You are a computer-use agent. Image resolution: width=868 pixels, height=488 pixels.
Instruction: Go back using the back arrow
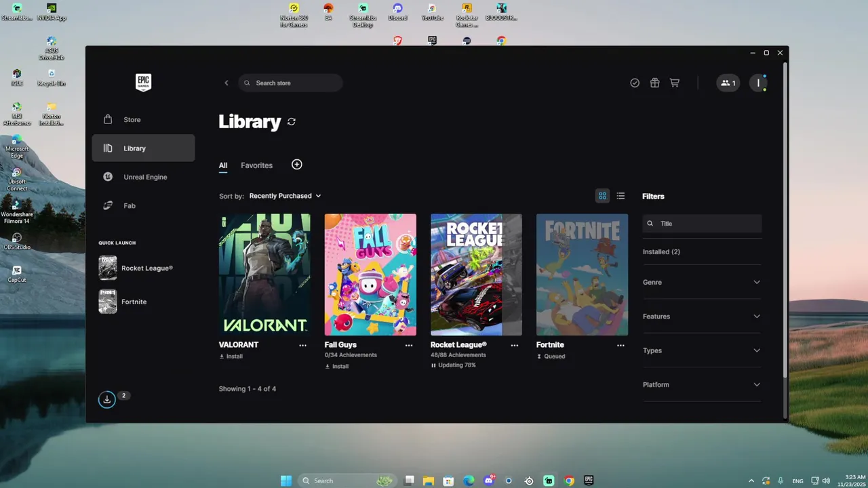pyautogui.click(x=226, y=83)
